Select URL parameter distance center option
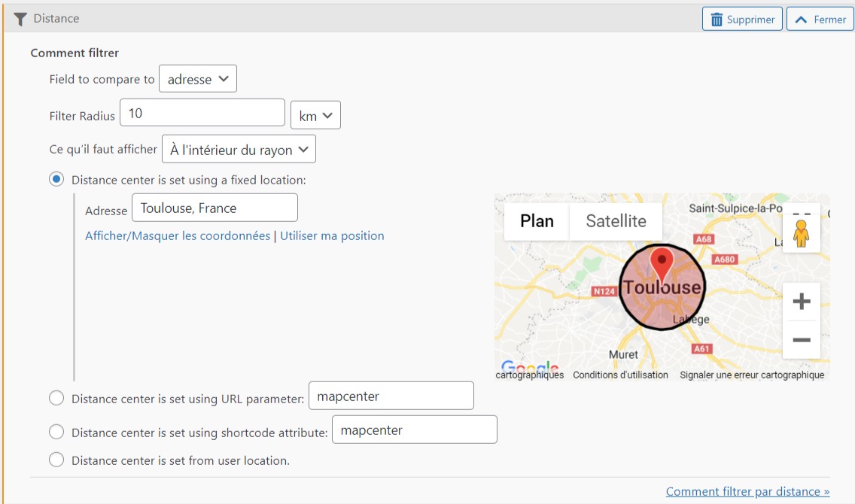Image resolution: width=855 pixels, height=504 pixels. click(56, 398)
